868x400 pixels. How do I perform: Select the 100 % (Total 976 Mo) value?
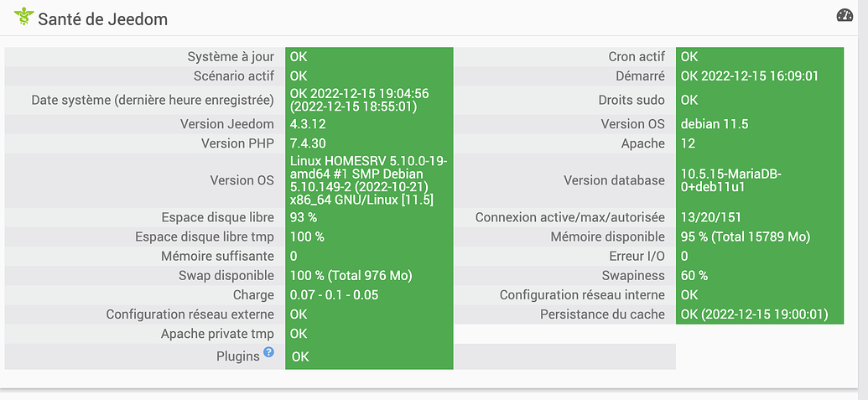[x=351, y=276]
